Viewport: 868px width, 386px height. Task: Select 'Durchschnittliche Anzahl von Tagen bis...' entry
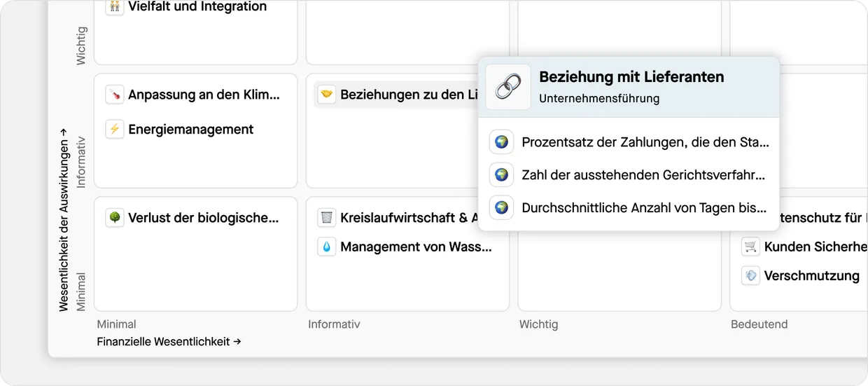[643, 208]
